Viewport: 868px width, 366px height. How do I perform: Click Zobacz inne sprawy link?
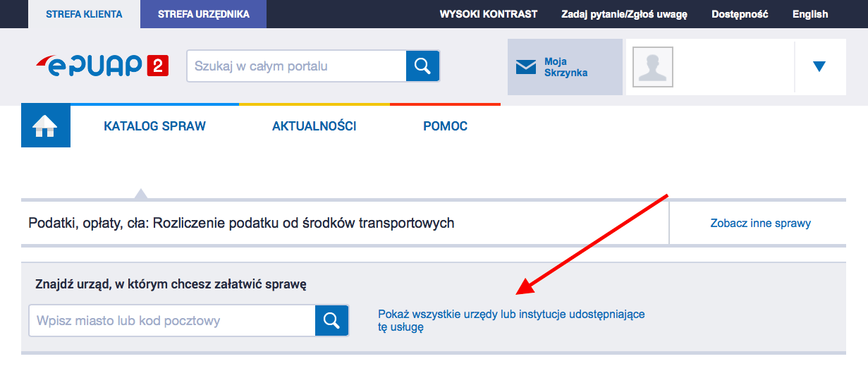click(761, 223)
